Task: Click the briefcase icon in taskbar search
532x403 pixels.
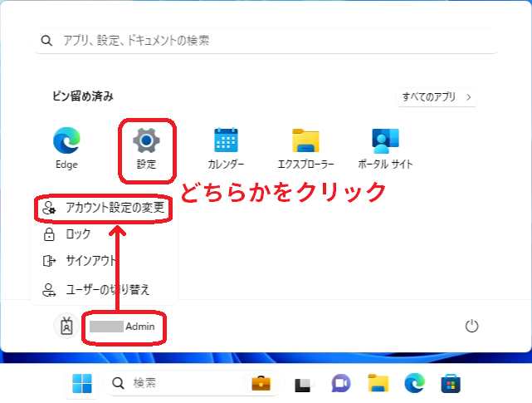Action: 261,383
